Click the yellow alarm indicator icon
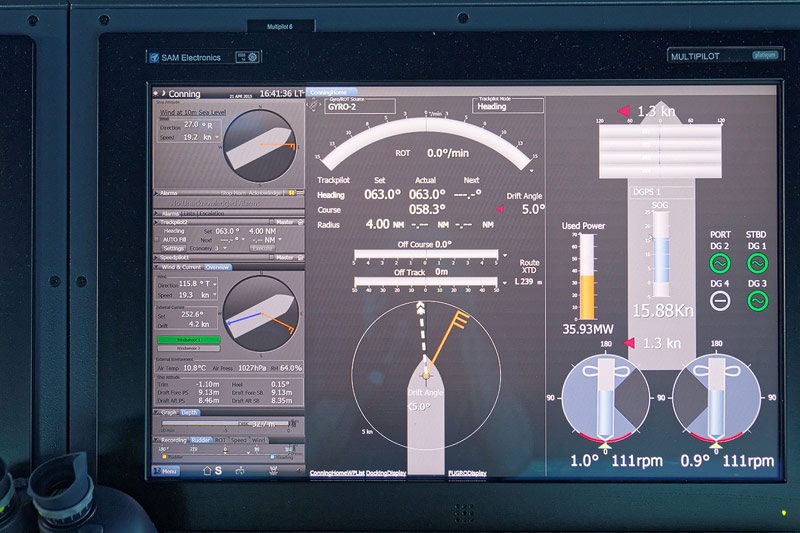This screenshot has height=533, width=800. click(290, 191)
